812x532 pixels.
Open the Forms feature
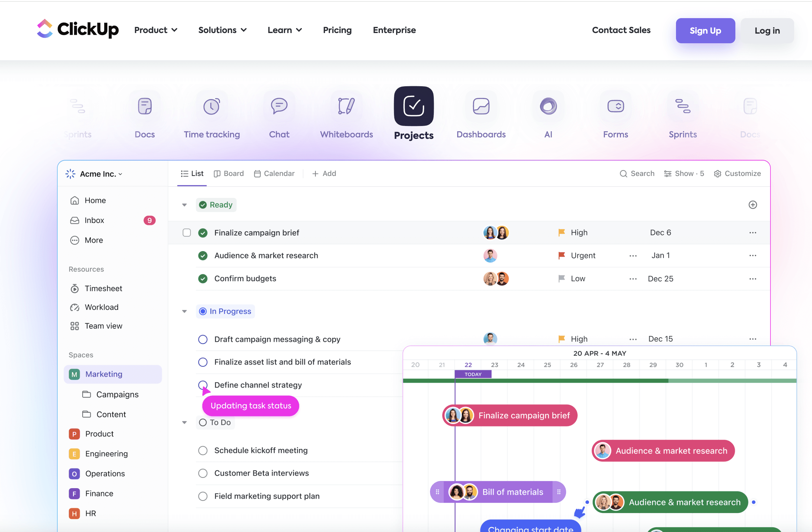(x=615, y=106)
